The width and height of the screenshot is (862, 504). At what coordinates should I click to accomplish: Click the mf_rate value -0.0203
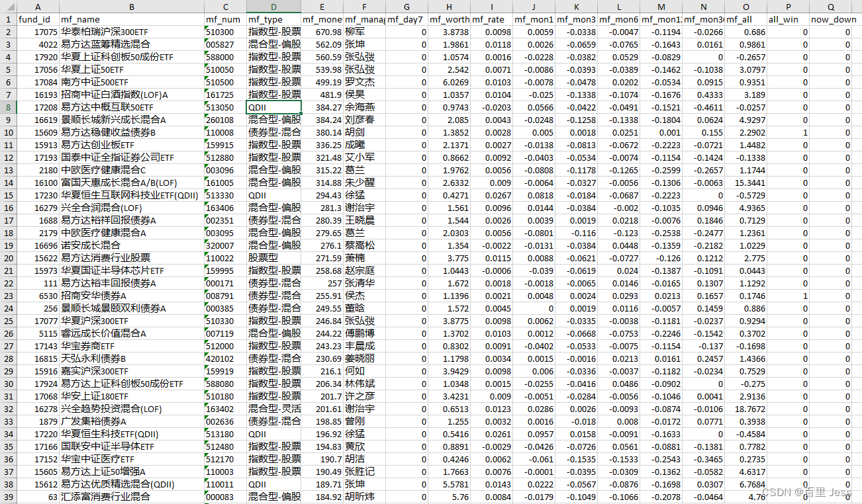tap(491, 107)
